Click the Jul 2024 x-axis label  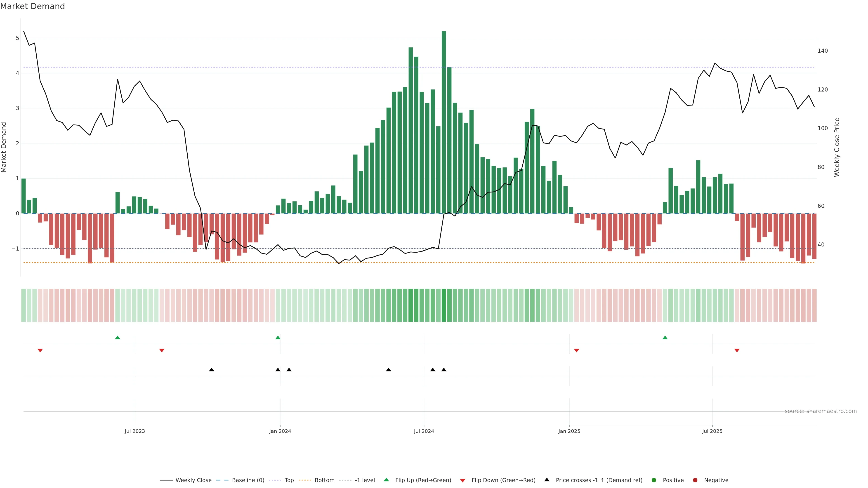coord(424,431)
